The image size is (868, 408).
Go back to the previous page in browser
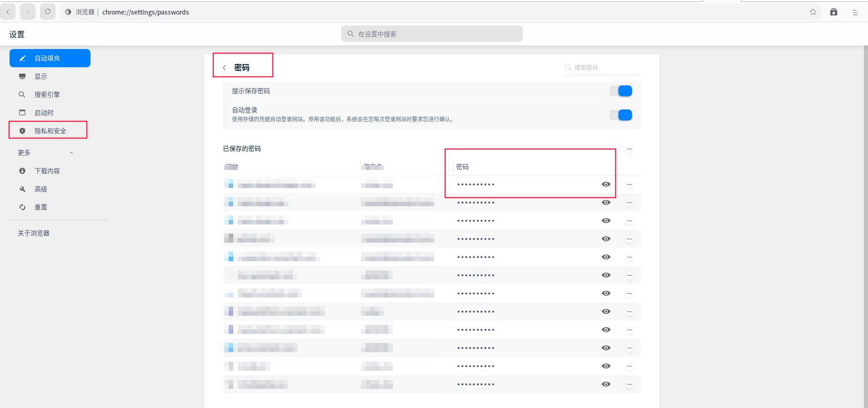(x=8, y=12)
